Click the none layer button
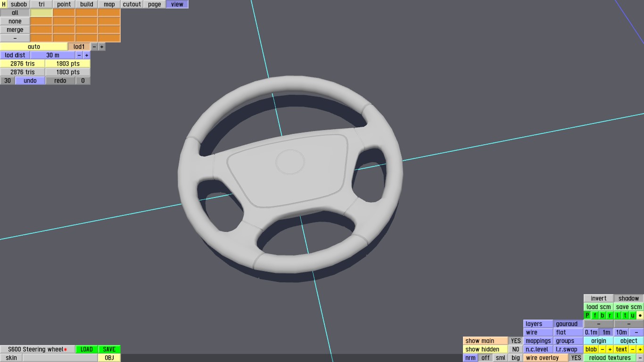644x362 pixels. (x=15, y=21)
